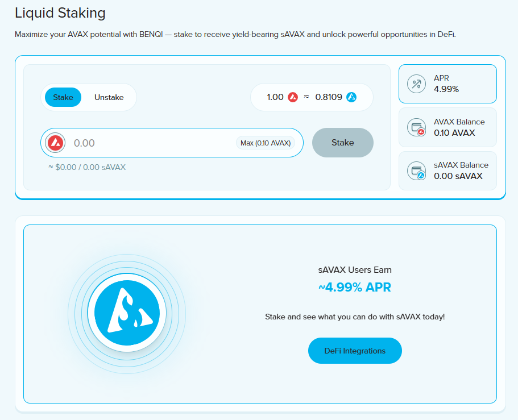This screenshot has height=420, width=518.
Task: Open DeFi Integrations
Action: (355, 351)
